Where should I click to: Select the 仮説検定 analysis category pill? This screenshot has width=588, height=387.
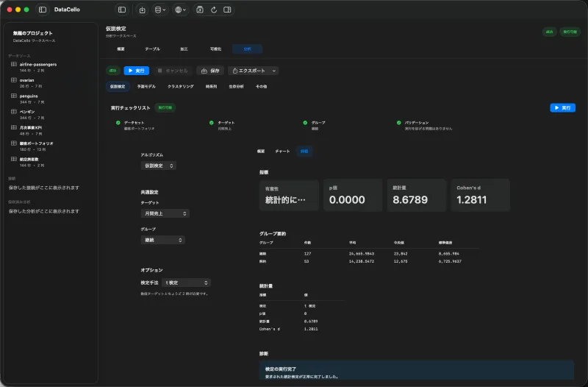coord(118,86)
